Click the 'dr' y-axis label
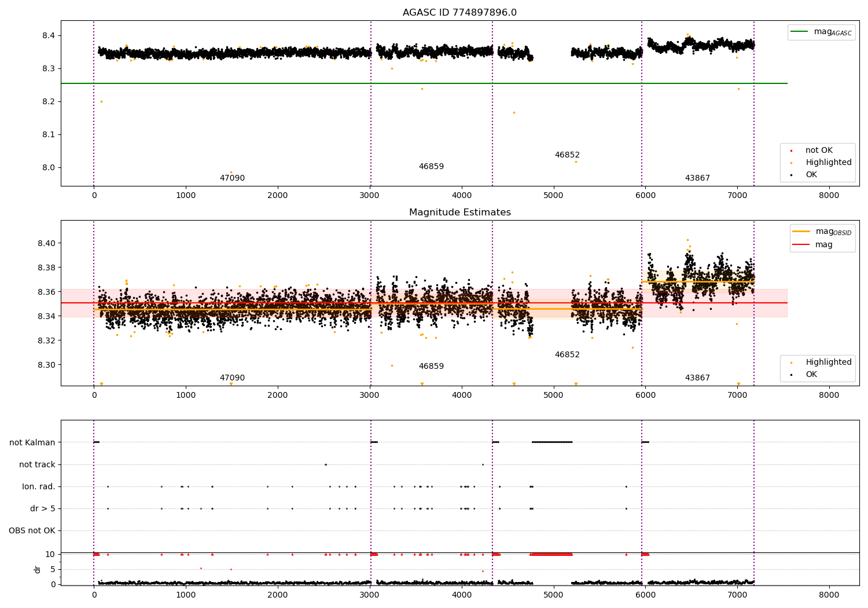The width and height of the screenshot is (868, 608). [38, 569]
